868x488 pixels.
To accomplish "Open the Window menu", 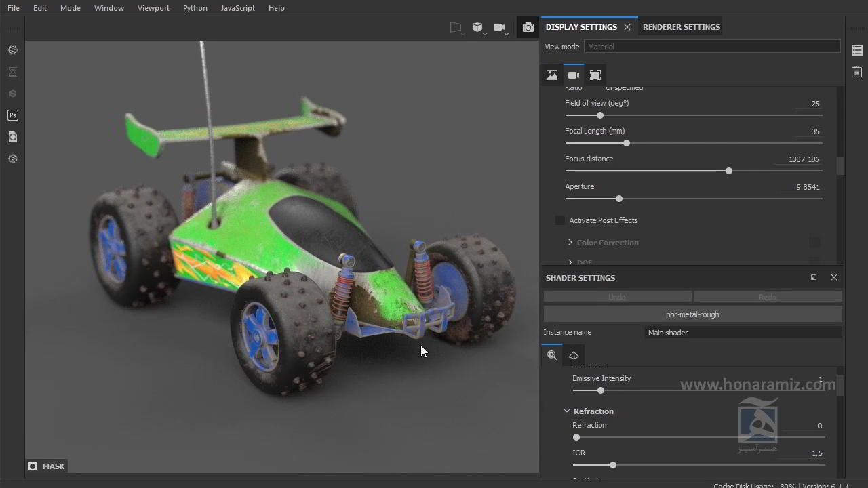I will click(x=109, y=8).
